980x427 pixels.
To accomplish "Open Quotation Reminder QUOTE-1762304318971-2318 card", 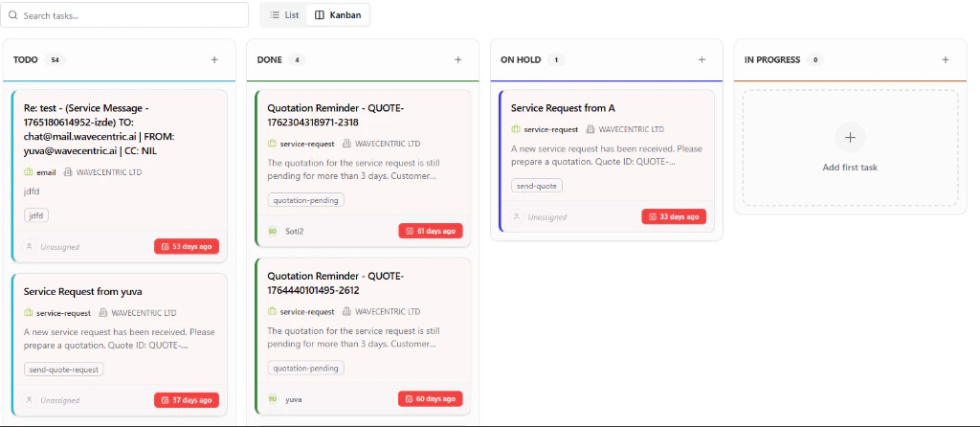I will pos(363,169).
